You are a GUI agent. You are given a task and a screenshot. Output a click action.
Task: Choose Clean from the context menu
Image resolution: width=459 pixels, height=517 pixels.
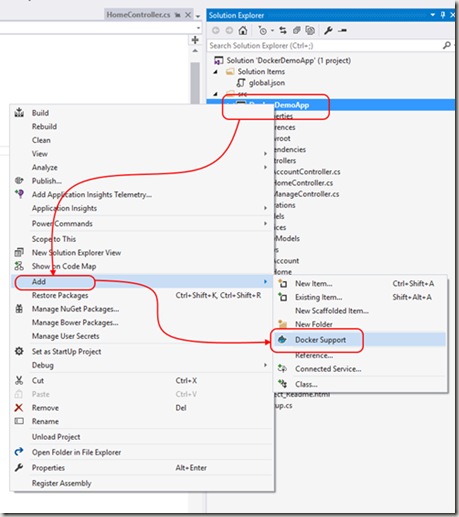point(41,140)
